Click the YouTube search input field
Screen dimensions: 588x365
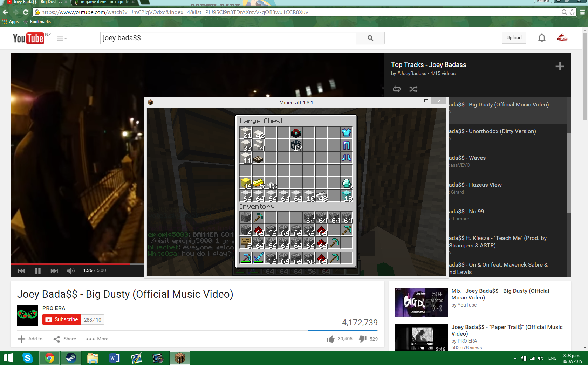pyautogui.click(x=228, y=38)
